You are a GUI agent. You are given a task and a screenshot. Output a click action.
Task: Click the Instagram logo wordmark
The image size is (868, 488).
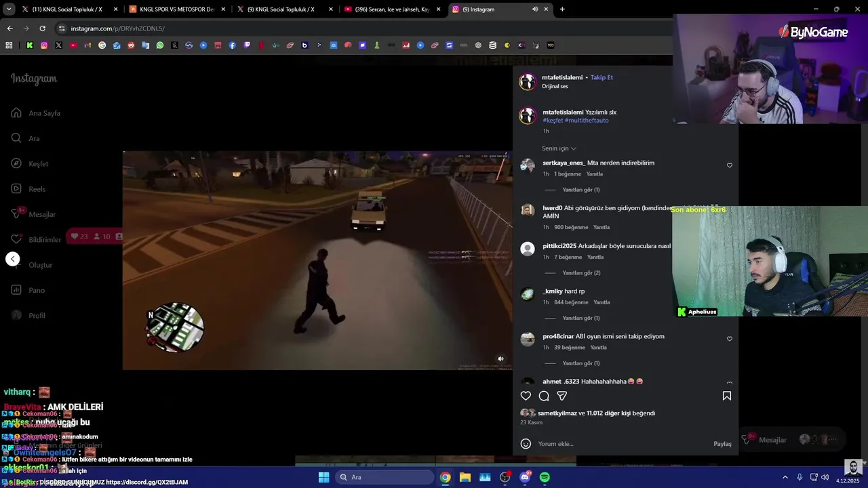click(34, 79)
